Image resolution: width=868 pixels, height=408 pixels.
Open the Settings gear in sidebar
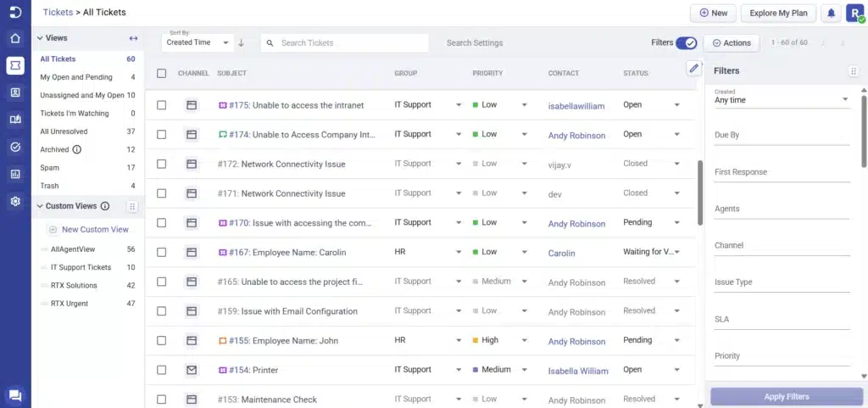[15, 201]
